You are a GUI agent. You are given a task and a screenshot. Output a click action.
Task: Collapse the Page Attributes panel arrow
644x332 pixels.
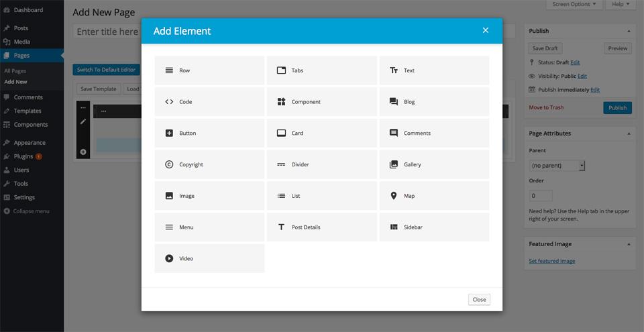(629, 133)
